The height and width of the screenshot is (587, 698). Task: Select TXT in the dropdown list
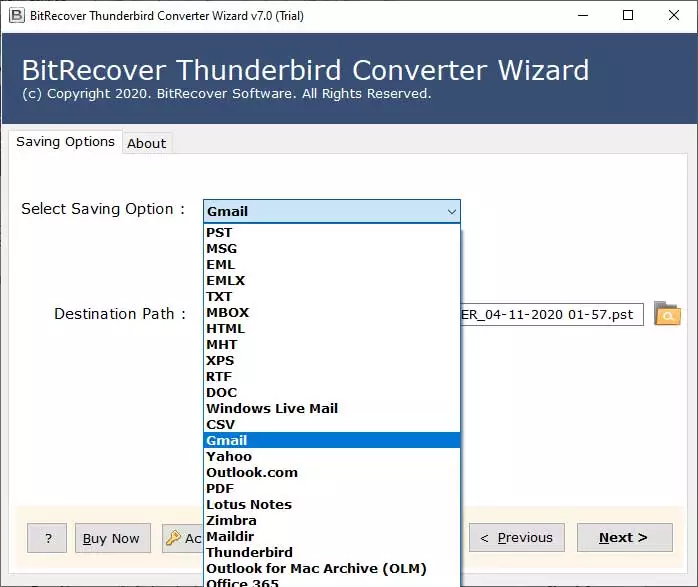click(x=332, y=296)
